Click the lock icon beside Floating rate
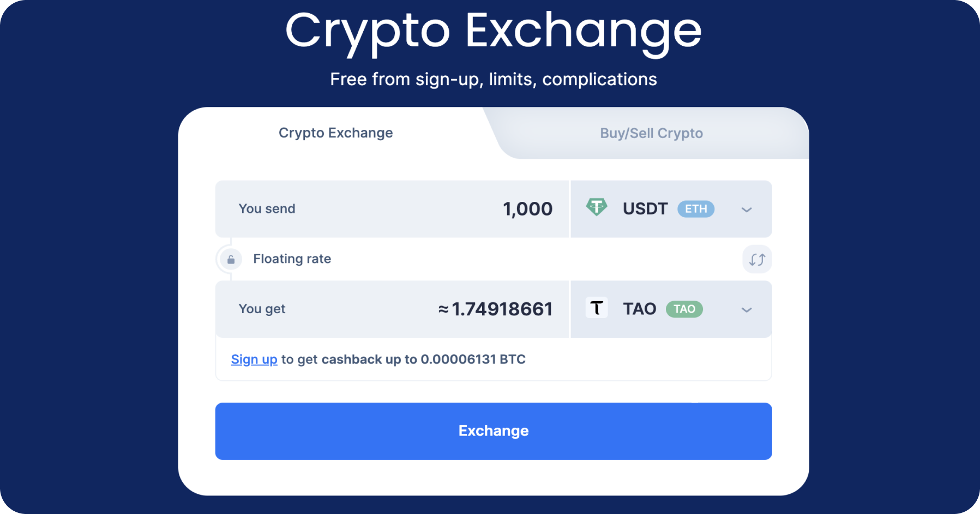 [231, 259]
